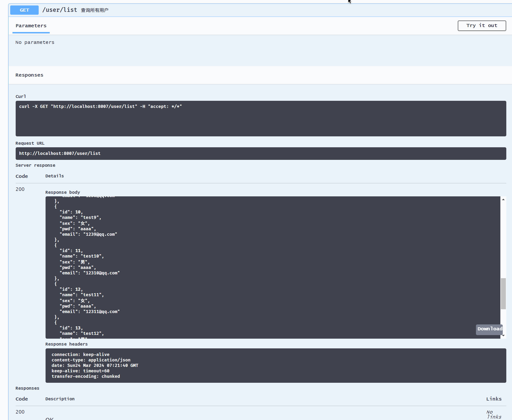Click the content-type response header line
The width and height of the screenshot is (512, 420).
coord(91,360)
